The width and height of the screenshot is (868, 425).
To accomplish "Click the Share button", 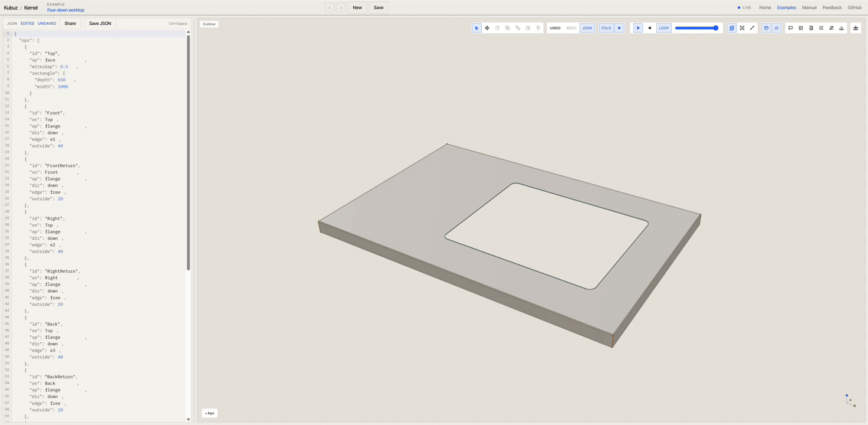I will coord(70,24).
